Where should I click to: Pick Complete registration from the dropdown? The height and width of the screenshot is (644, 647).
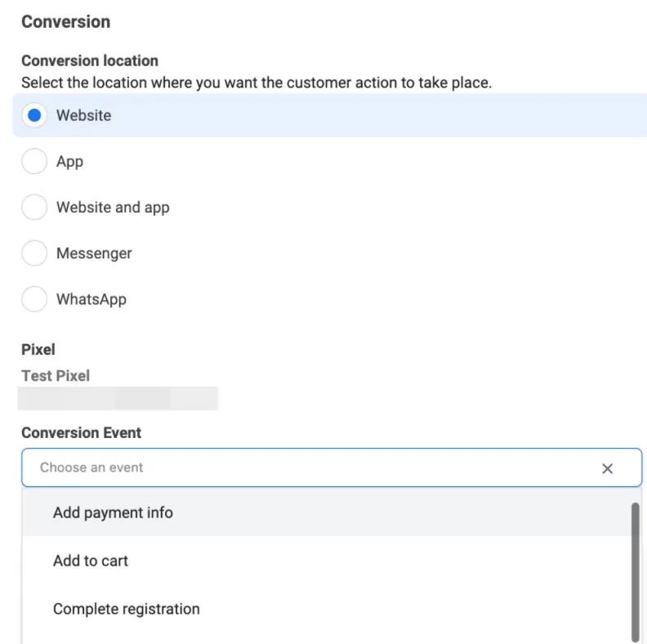point(126,609)
